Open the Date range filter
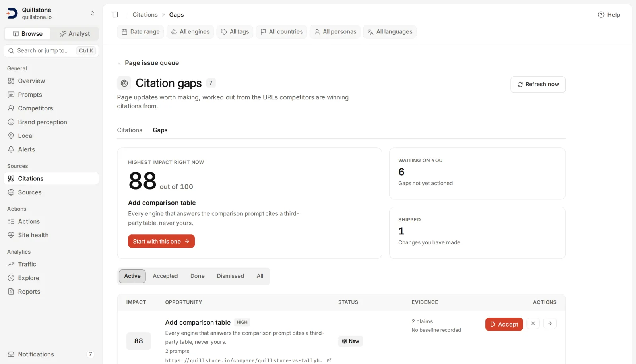636x364 pixels. click(141, 32)
